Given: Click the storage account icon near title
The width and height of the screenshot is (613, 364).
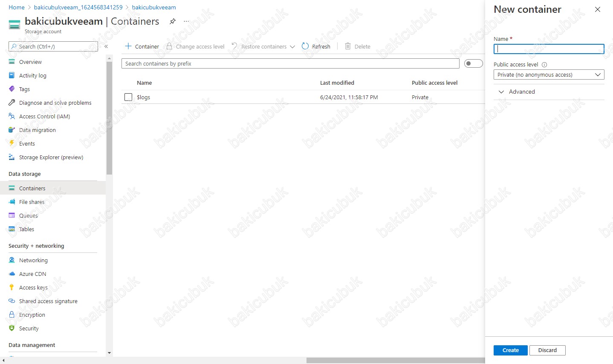Looking at the screenshot, I should point(14,25).
